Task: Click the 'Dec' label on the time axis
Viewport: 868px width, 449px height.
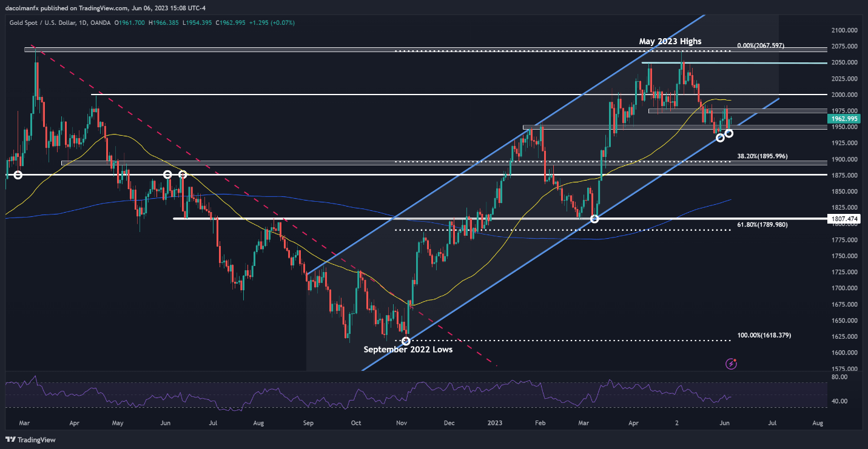Action: (x=448, y=422)
